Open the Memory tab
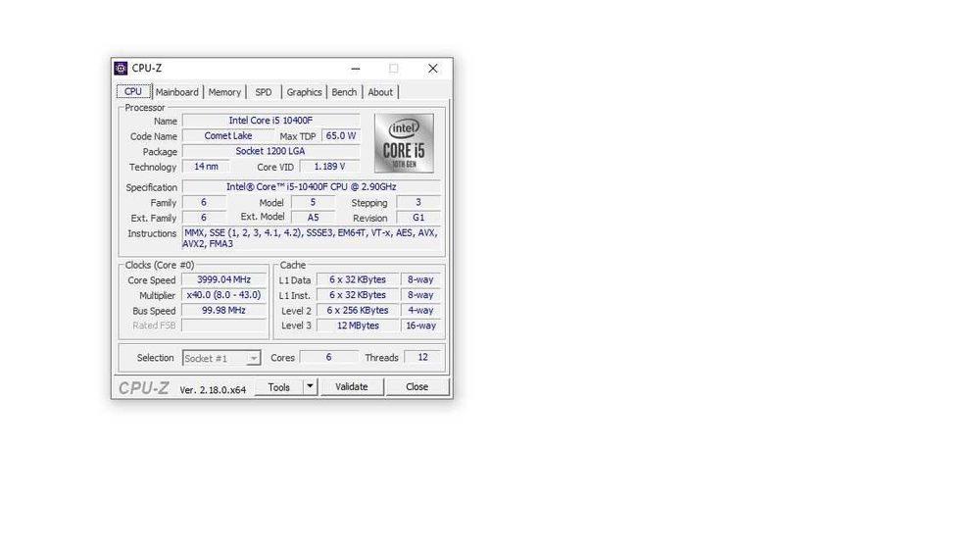Viewport: 980px width, 552px height. click(224, 92)
